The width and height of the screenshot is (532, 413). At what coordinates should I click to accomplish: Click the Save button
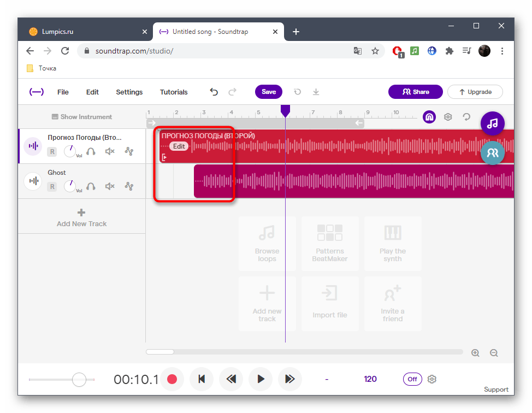click(x=269, y=92)
